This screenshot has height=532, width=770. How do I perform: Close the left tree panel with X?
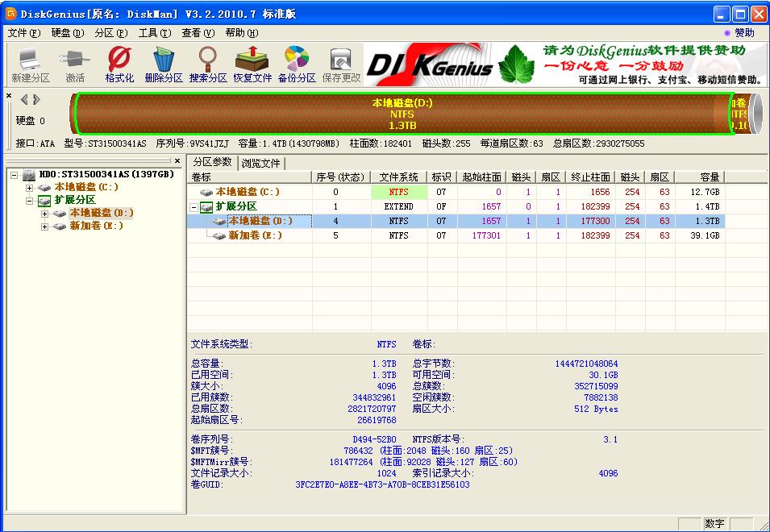tap(177, 160)
